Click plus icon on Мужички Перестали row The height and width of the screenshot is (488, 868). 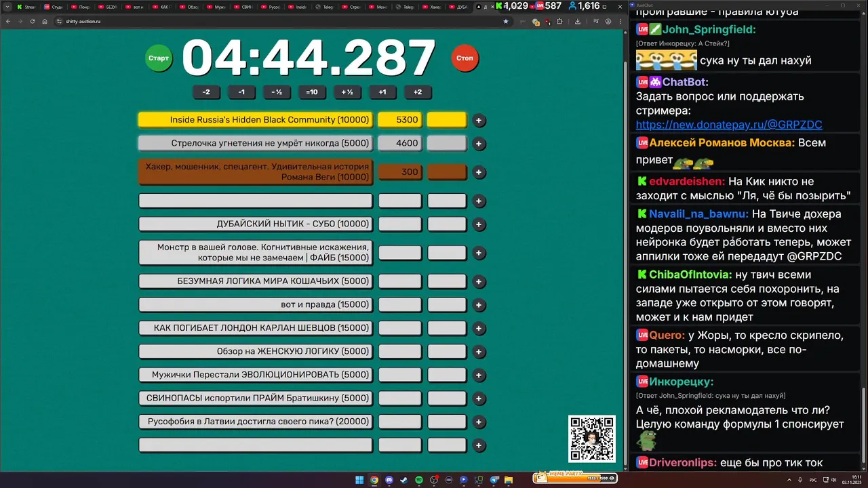coord(479,375)
